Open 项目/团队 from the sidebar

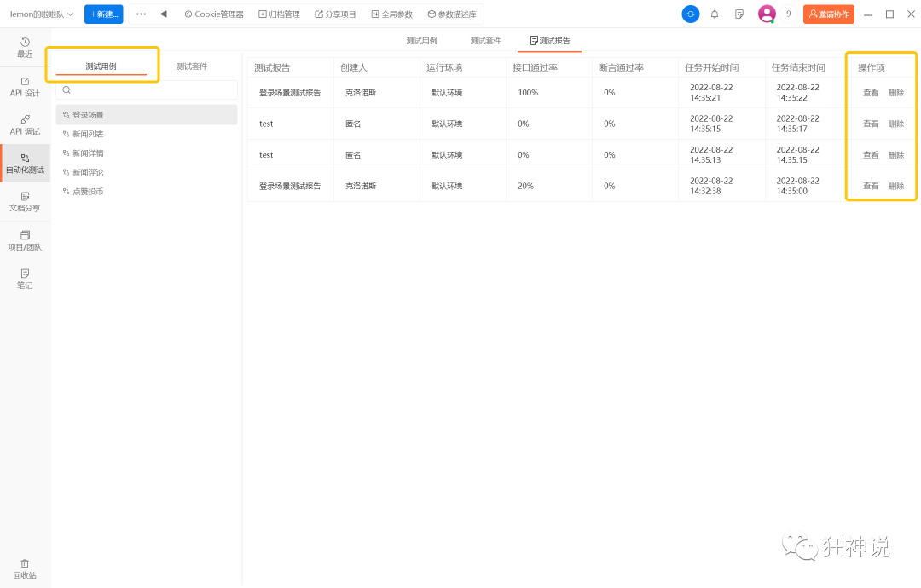25,239
